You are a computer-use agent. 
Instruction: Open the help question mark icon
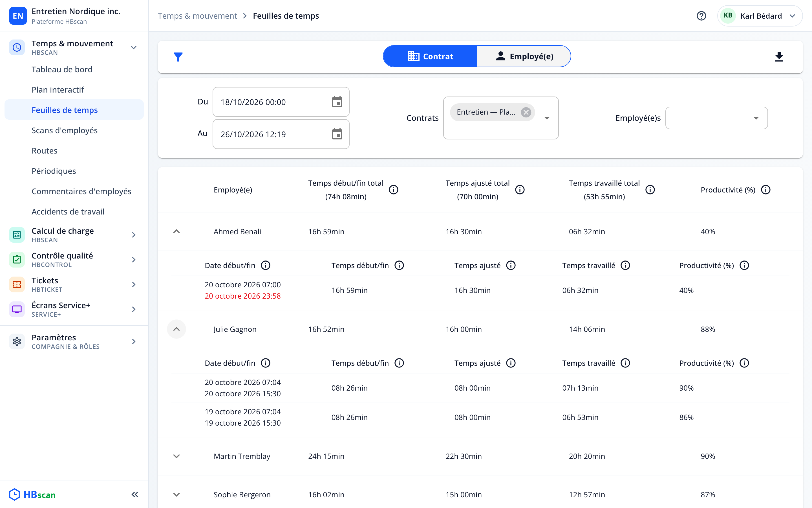[x=701, y=16]
